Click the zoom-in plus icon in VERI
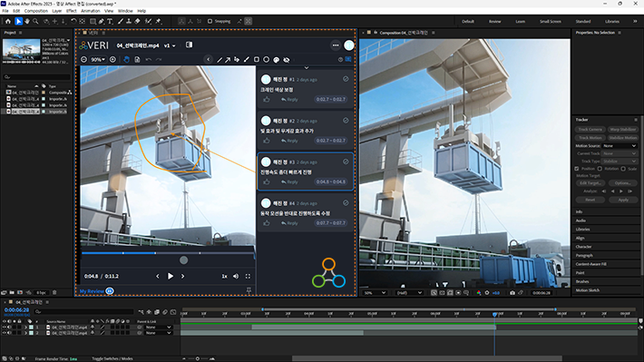Image resolution: width=644 pixels, height=362 pixels. pyautogui.click(x=112, y=60)
